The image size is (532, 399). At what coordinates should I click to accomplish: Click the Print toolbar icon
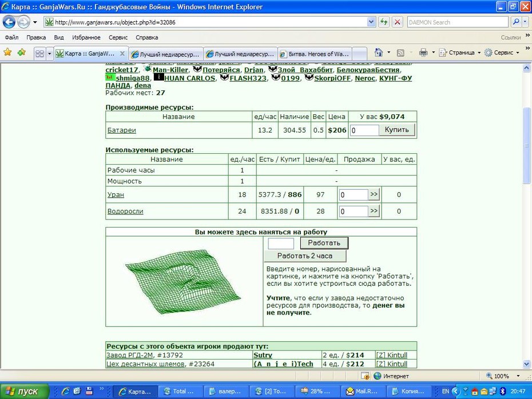click(x=423, y=53)
